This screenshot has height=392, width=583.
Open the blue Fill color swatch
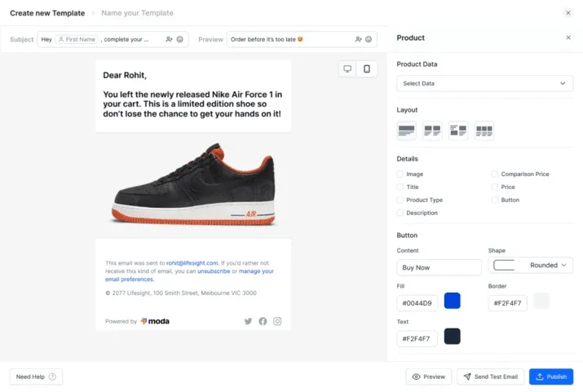[452, 301]
